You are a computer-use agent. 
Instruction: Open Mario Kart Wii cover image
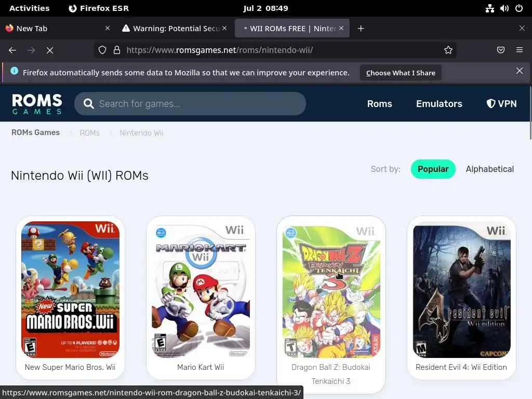click(x=201, y=289)
